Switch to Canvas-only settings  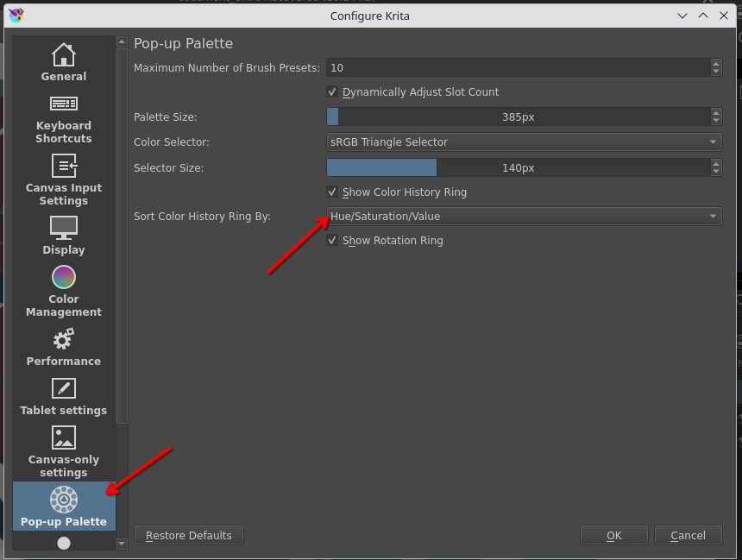64,451
